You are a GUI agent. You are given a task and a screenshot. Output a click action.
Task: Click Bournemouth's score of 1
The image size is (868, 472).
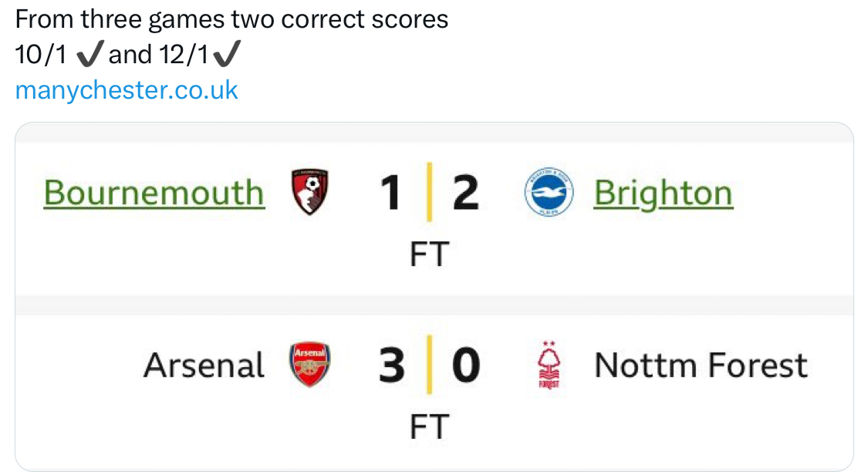pos(391,193)
